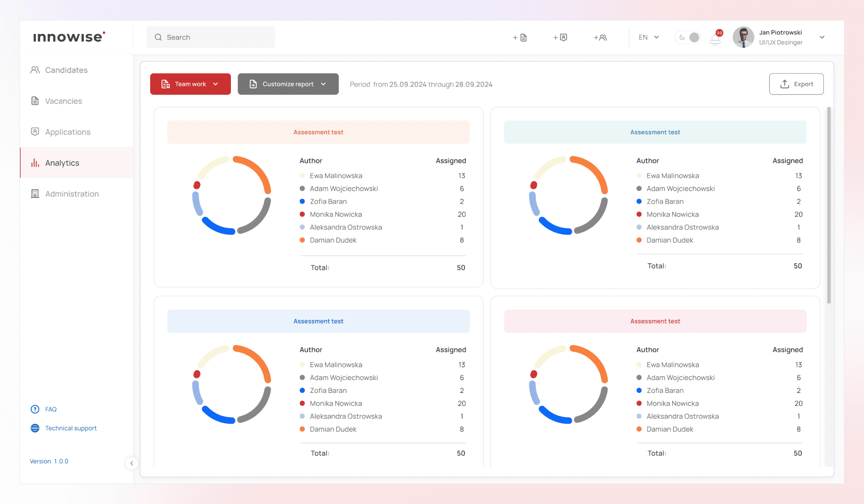Click the Jan Piotrowski avatar photo
Screen dimensions: 864x504
coord(743,38)
